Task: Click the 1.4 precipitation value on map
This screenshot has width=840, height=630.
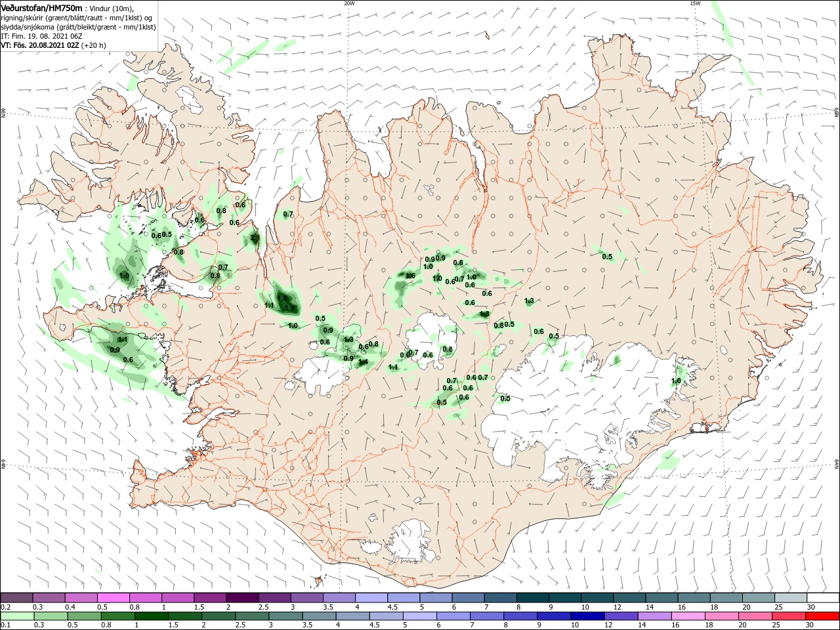Action: tap(362, 362)
